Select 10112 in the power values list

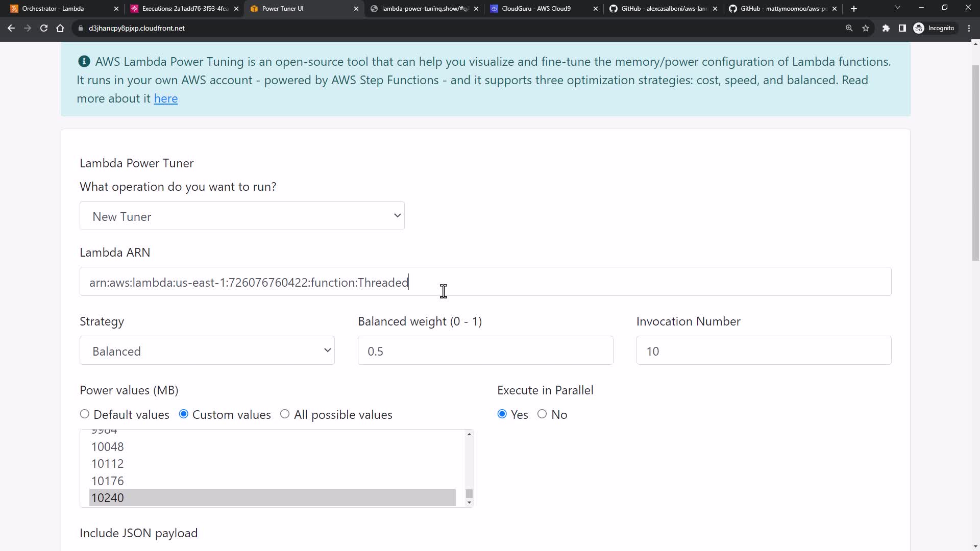pos(108,464)
